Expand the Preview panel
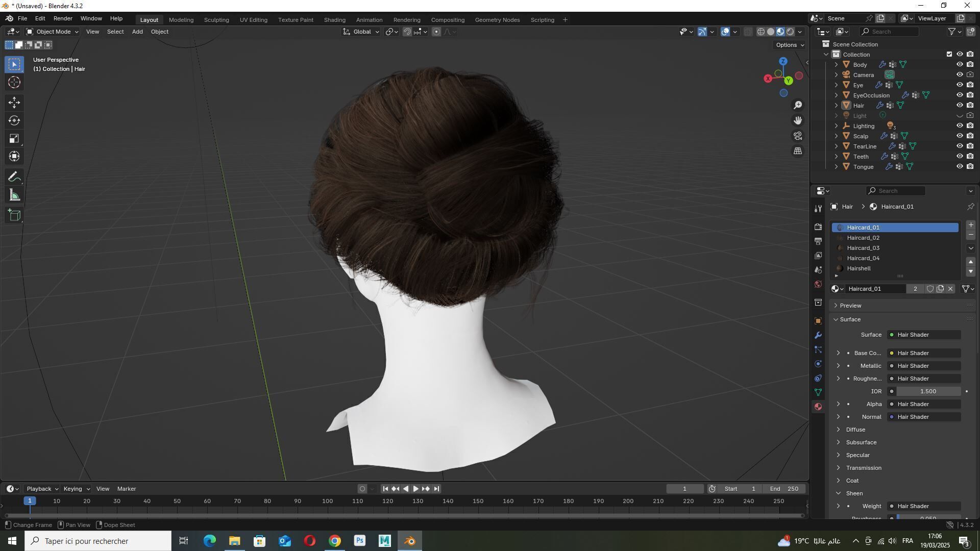The width and height of the screenshot is (980, 551). click(850, 306)
